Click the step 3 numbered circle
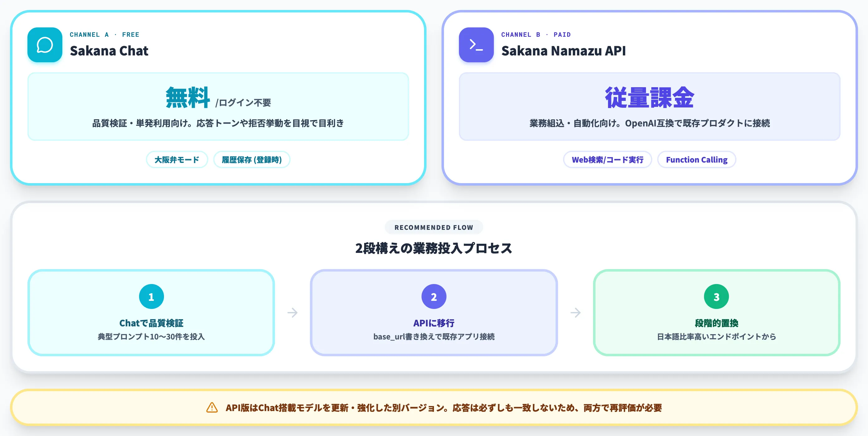Viewport: 868px width, 436px height. point(716,296)
